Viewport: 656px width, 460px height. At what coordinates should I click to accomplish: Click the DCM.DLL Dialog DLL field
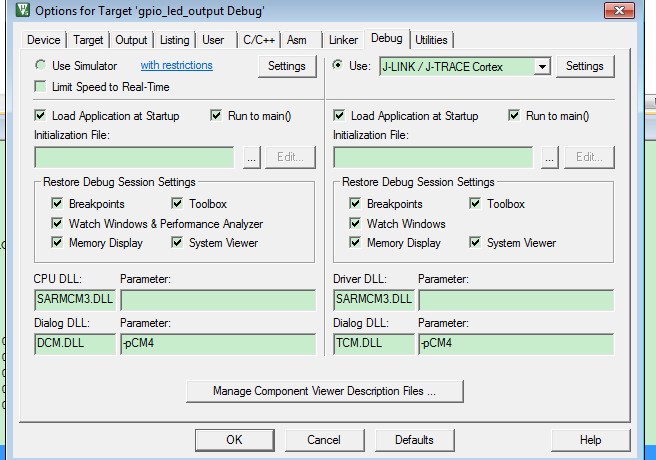[x=75, y=344]
